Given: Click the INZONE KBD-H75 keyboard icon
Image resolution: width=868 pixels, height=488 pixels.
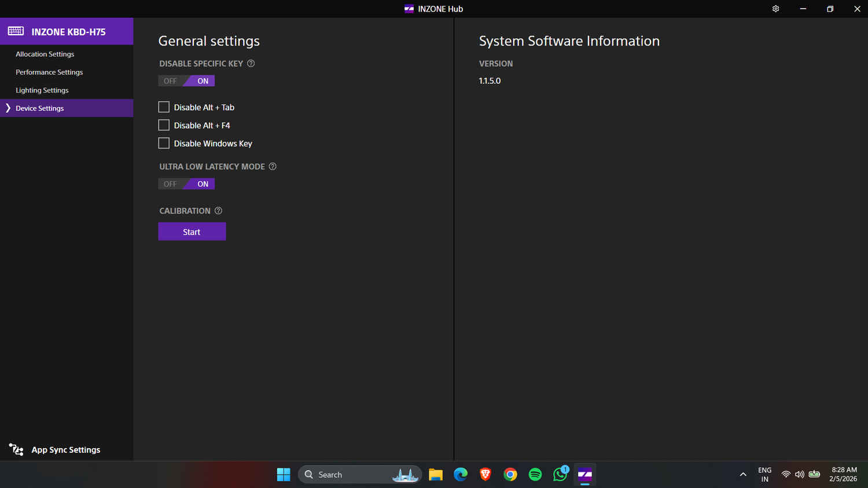Looking at the screenshot, I should [16, 31].
